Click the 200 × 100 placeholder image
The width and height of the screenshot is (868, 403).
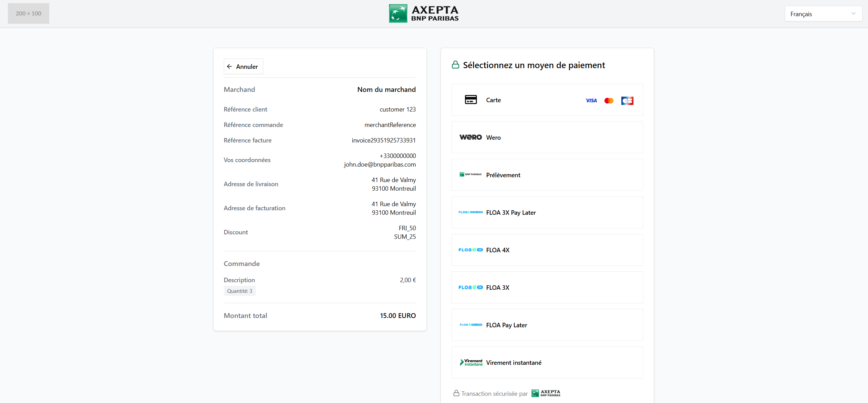(29, 13)
